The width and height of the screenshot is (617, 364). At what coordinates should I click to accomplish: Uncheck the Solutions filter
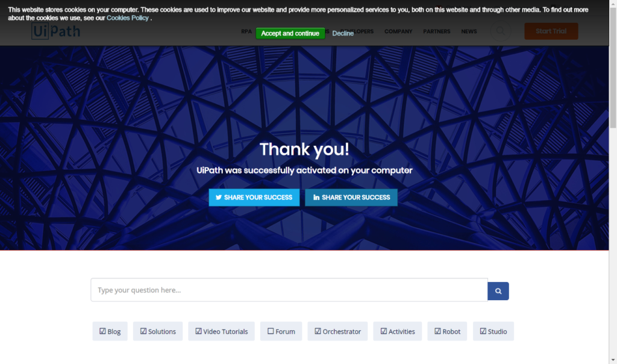[158, 331]
